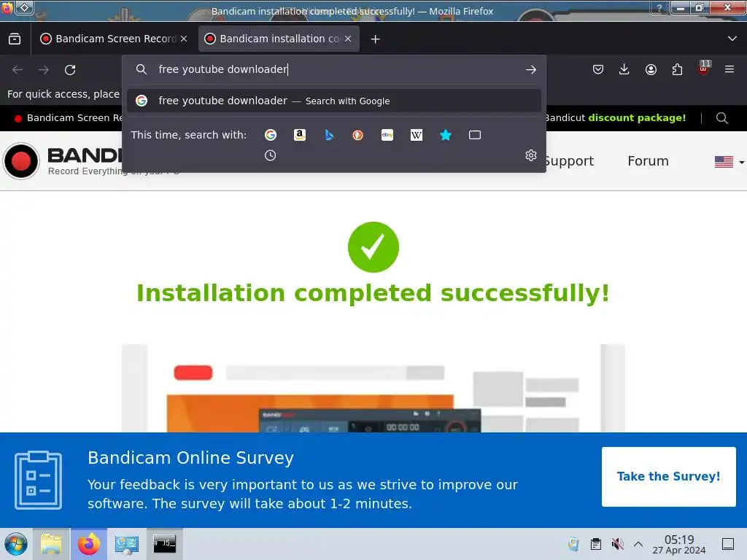The width and height of the screenshot is (747, 560).
Task: Open the terminal taskbar icon
Action: point(164,544)
